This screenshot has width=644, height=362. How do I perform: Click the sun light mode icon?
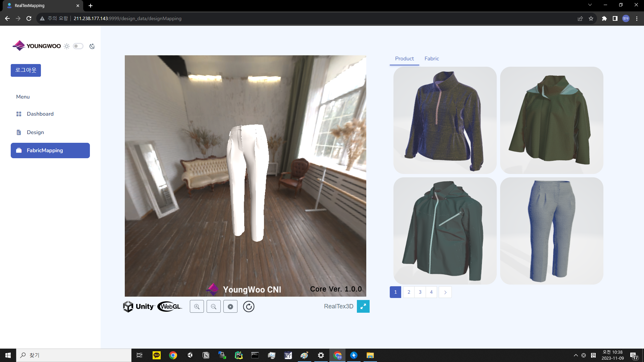[x=67, y=46]
